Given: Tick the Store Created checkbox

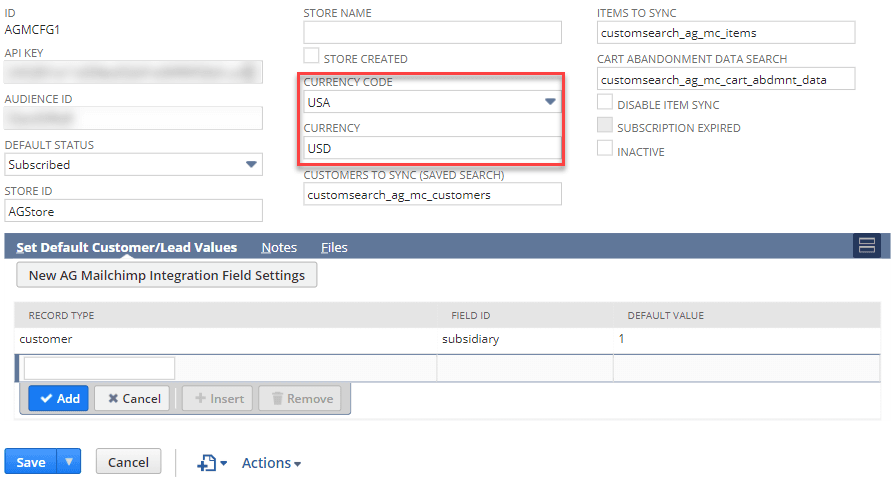Looking at the screenshot, I should click(311, 56).
